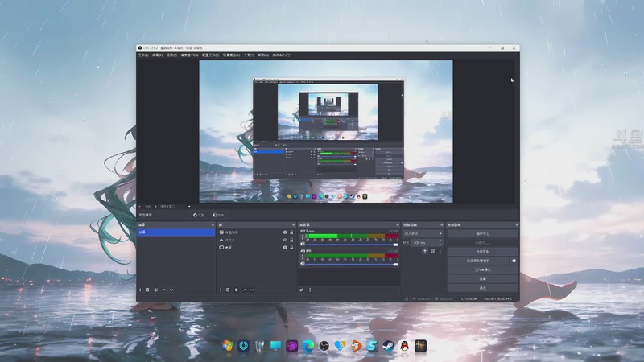
Task: Select the highlighted scene in Scenes list
Action: click(175, 232)
